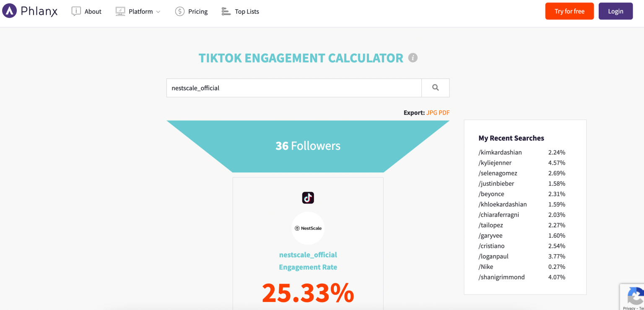The height and width of the screenshot is (310, 644).
Task: Open the kimkardashian recent search
Action: (500, 152)
